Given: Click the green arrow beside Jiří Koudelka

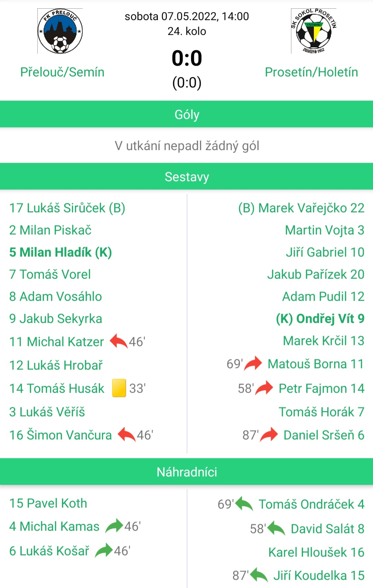Looking at the screenshot, I should point(259,575).
